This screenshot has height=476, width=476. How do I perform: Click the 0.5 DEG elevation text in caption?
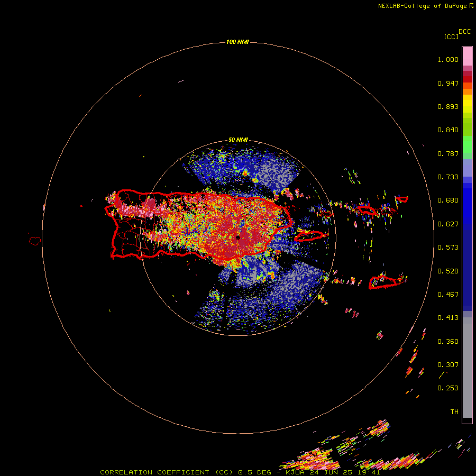(254, 472)
